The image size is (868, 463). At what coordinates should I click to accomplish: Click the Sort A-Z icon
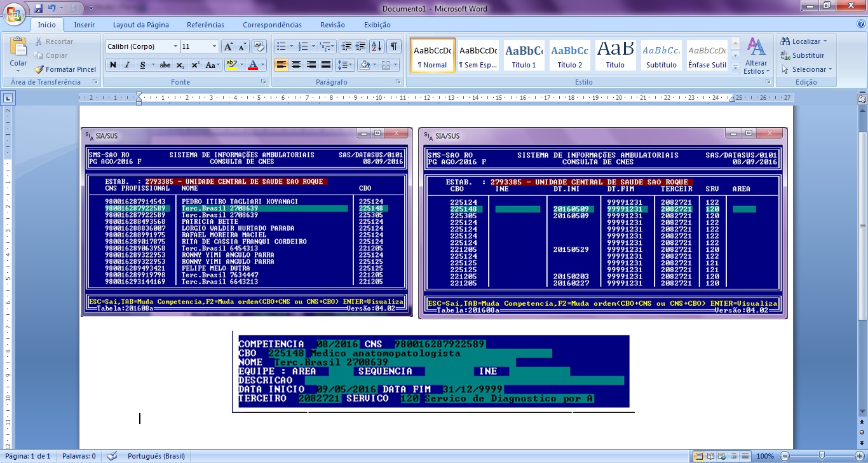click(376, 46)
